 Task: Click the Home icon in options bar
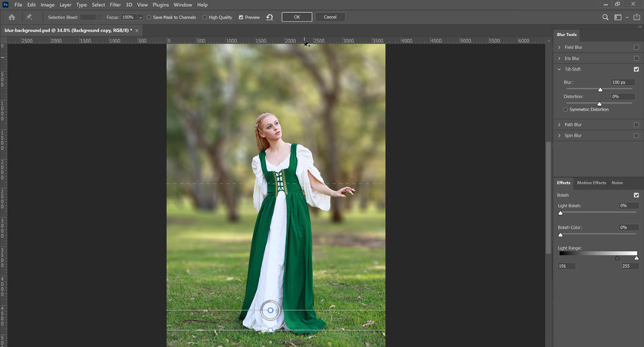[x=12, y=17]
